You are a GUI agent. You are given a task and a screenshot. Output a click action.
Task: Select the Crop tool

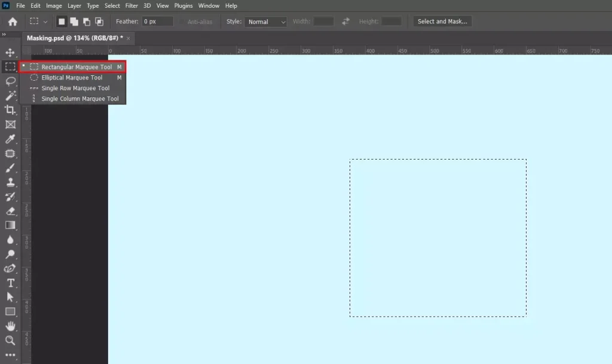pyautogui.click(x=10, y=110)
